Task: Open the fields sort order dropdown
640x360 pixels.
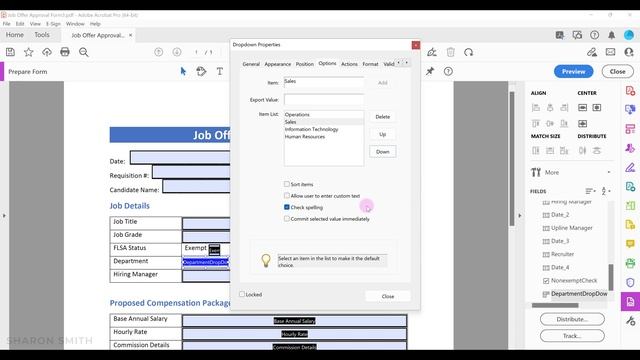Action: click(x=605, y=191)
